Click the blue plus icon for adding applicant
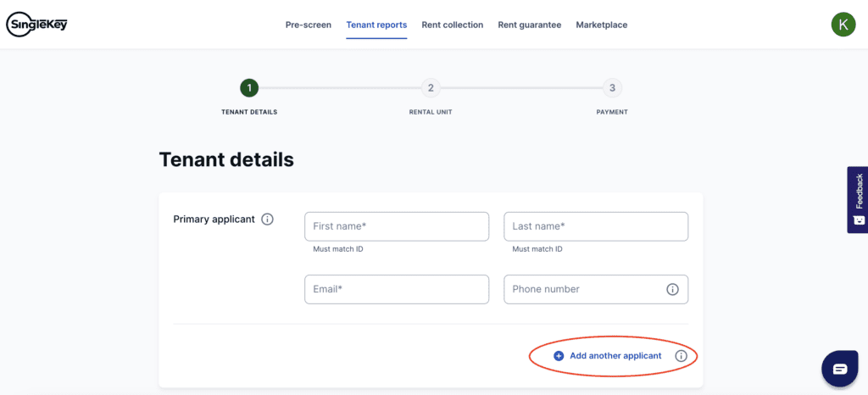 [x=559, y=356]
